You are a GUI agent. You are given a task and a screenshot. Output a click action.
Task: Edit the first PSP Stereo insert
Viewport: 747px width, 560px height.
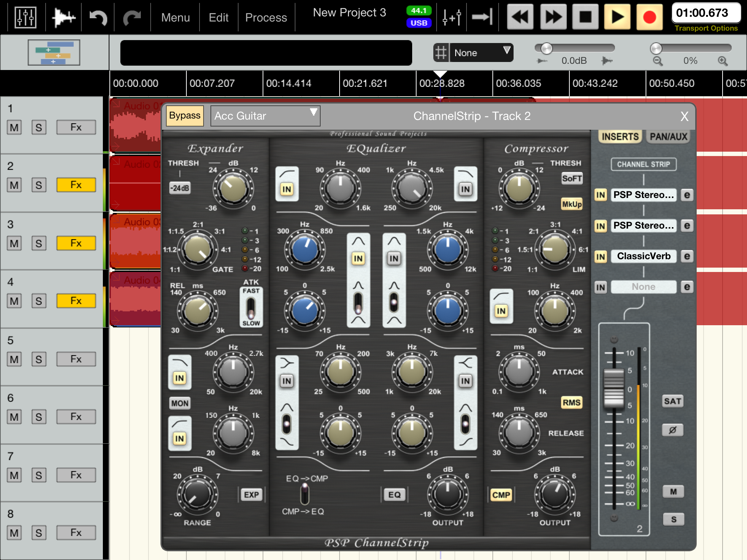tap(687, 195)
